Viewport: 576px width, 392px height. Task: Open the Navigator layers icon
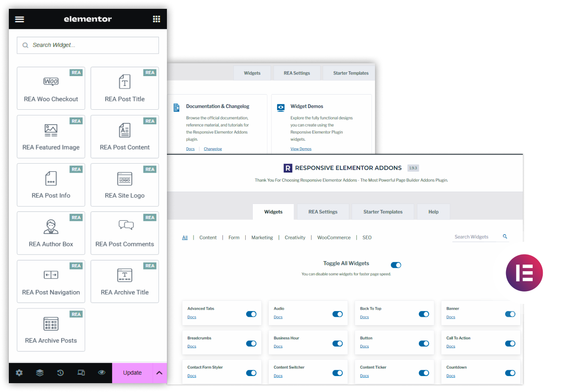point(40,373)
